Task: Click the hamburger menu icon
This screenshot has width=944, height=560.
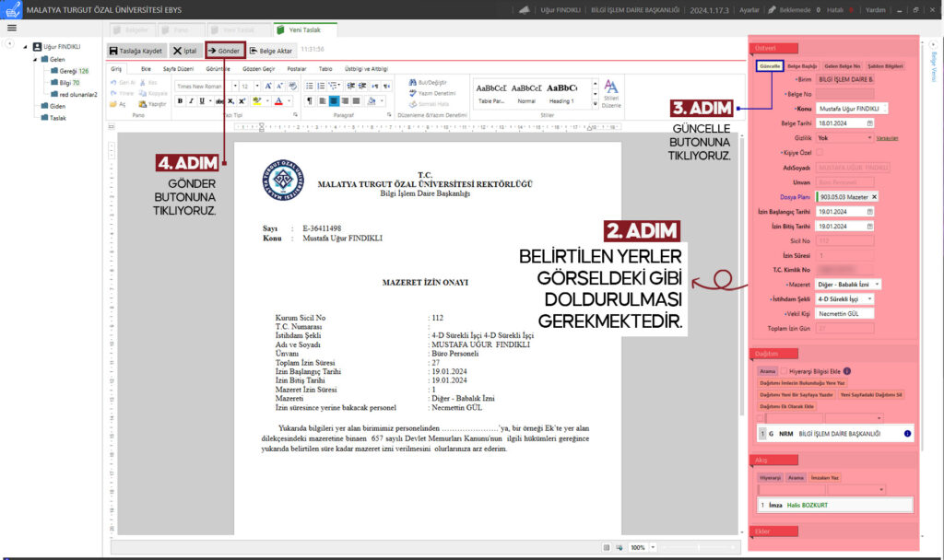Action: point(12,29)
